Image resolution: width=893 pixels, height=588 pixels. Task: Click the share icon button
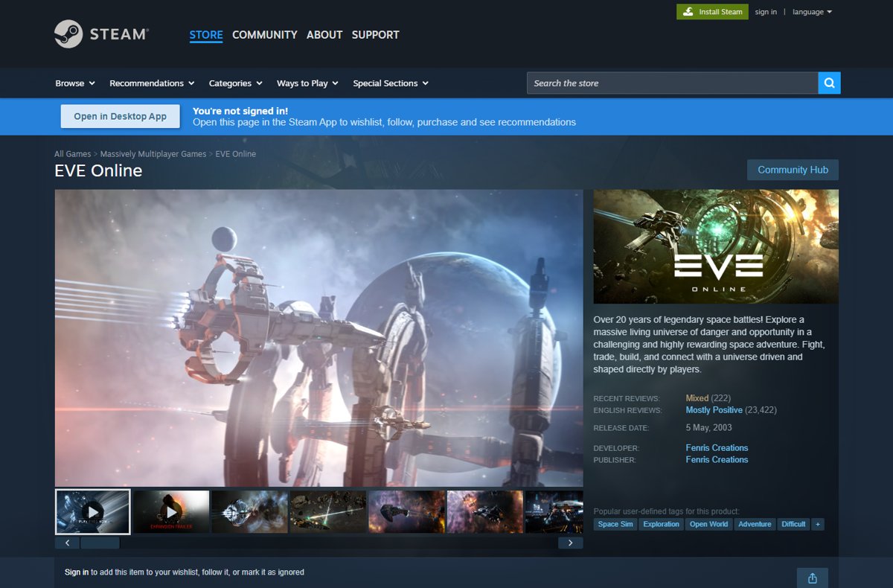pos(812,578)
